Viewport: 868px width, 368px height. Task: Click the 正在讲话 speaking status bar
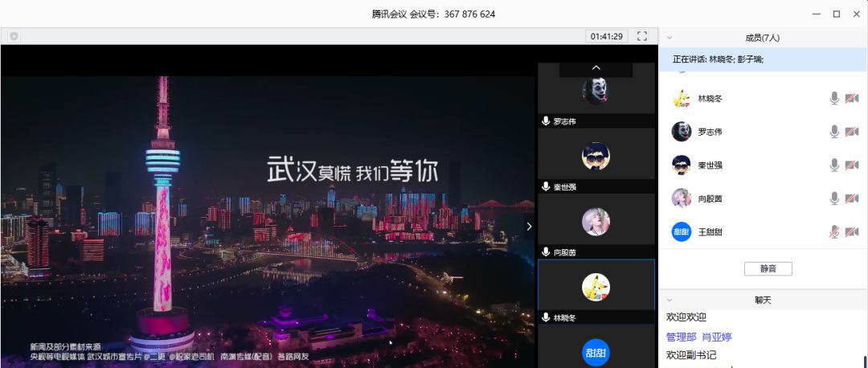pos(763,59)
